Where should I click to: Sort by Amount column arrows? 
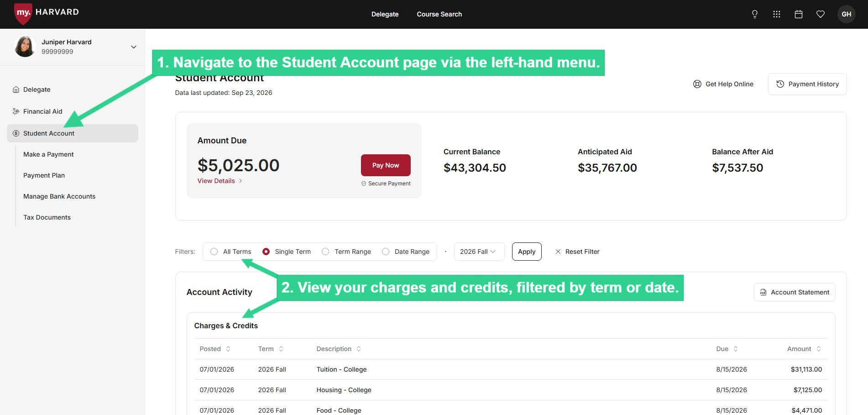[x=819, y=349]
